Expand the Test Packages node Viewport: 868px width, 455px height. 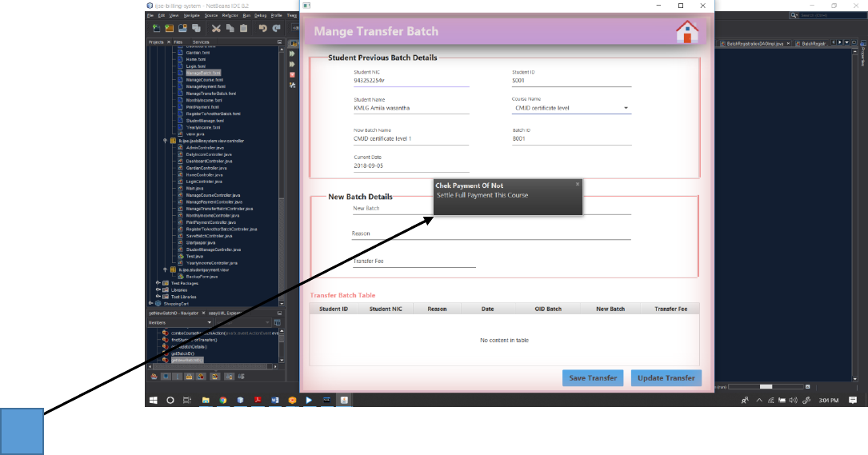[158, 283]
